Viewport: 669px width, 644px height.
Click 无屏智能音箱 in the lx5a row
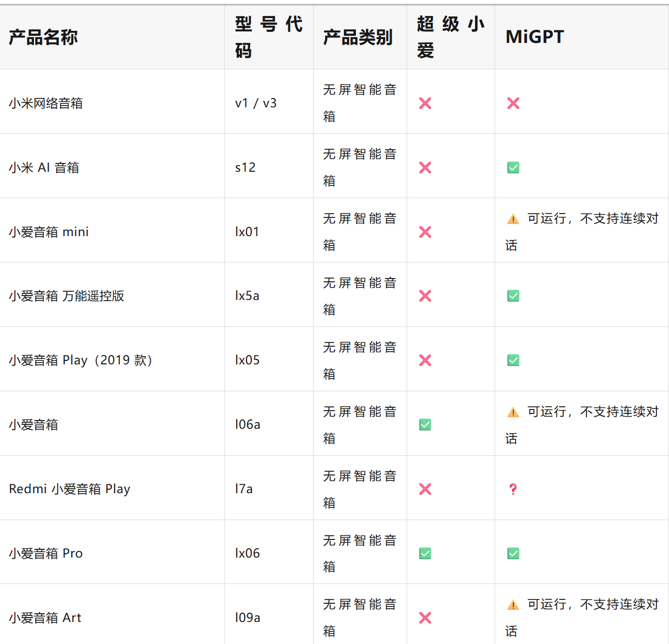tap(360, 296)
